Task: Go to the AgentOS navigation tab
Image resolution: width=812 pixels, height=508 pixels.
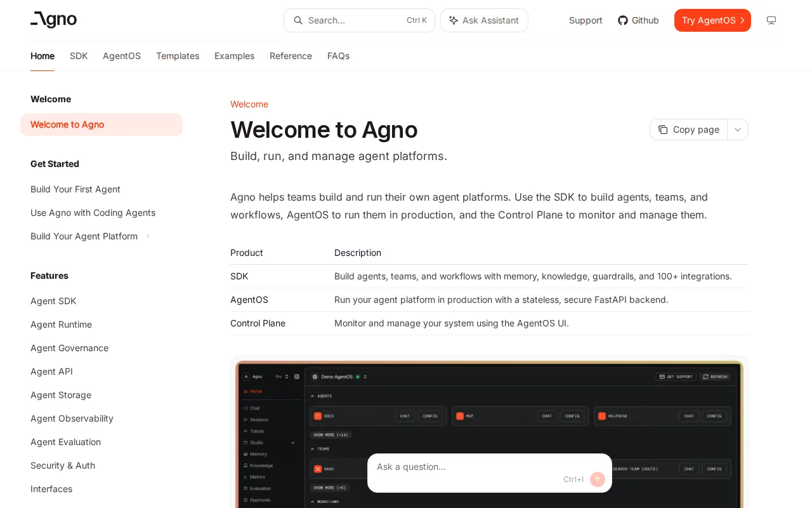Action: click(x=122, y=56)
